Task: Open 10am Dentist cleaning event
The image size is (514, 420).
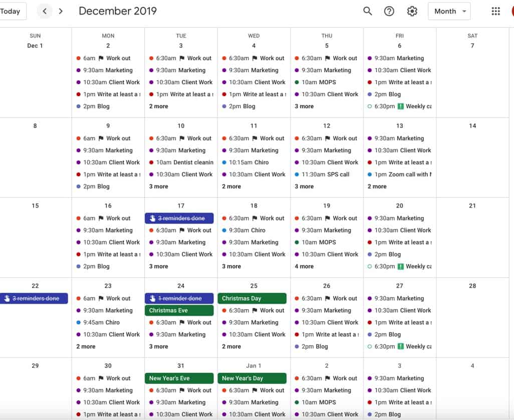Action: pos(184,162)
